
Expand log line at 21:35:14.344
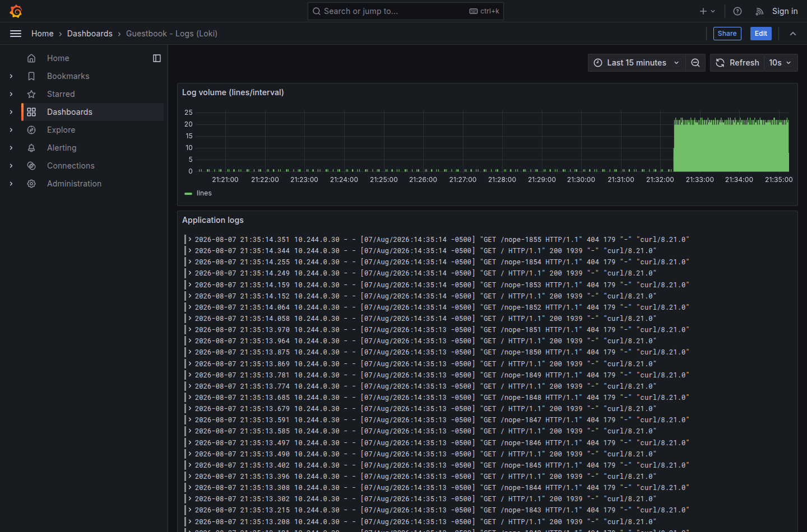pyautogui.click(x=190, y=250)
